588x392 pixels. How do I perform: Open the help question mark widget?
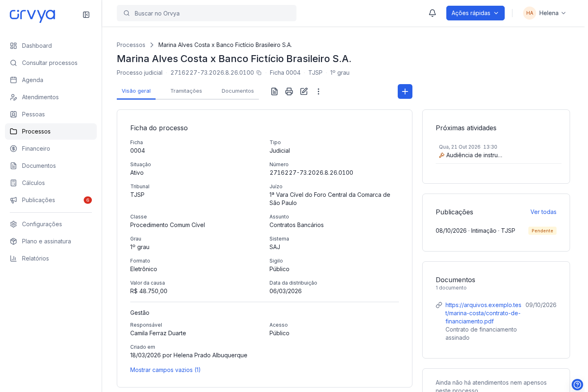point(577,385)
